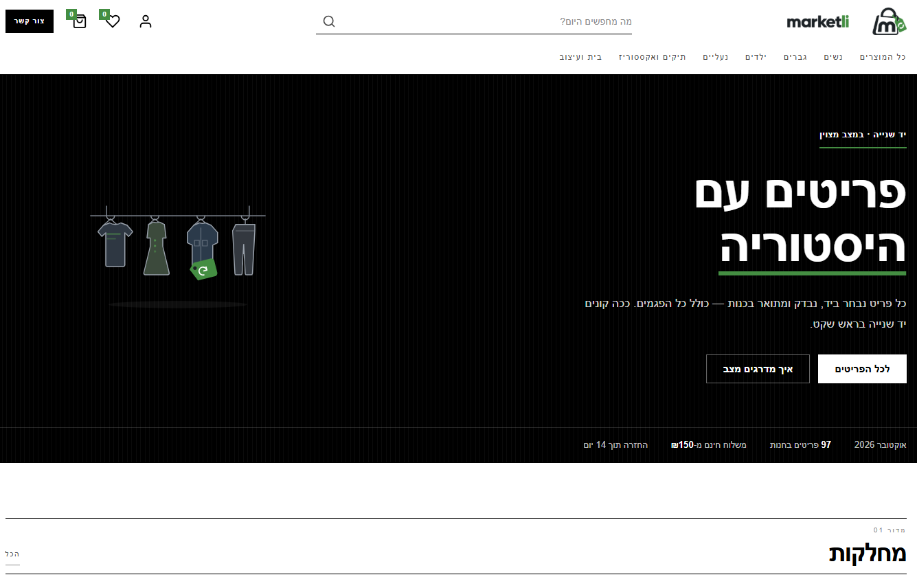Open the 'בית ועיצוב' category menu
The image size is (917, 588).
point(581,57)
